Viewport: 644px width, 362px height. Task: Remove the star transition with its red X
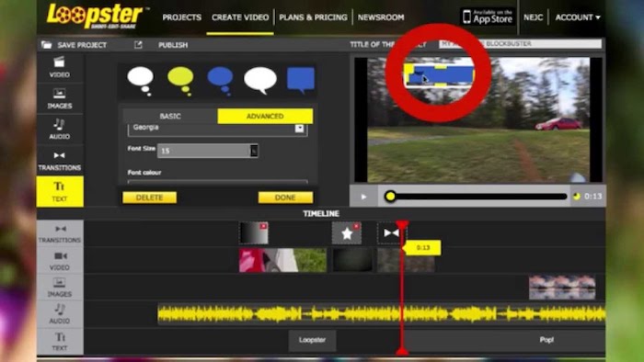tap(357, 226)
